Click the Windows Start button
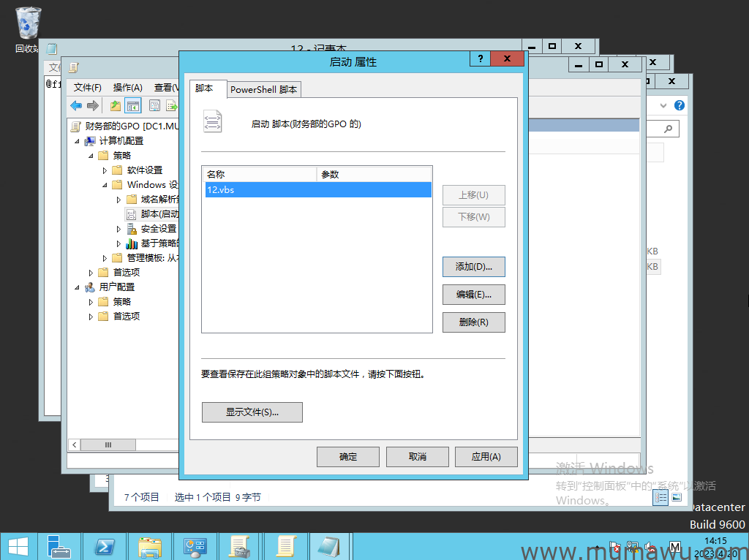 pos(18,546)
